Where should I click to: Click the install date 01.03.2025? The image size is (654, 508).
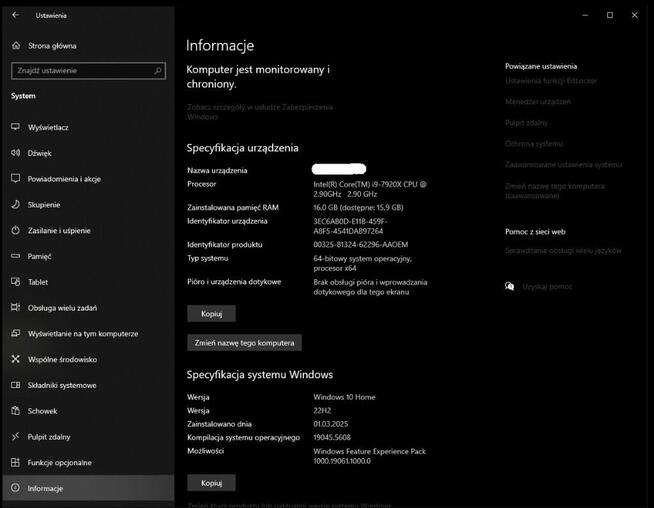click(x=330, y=424)
